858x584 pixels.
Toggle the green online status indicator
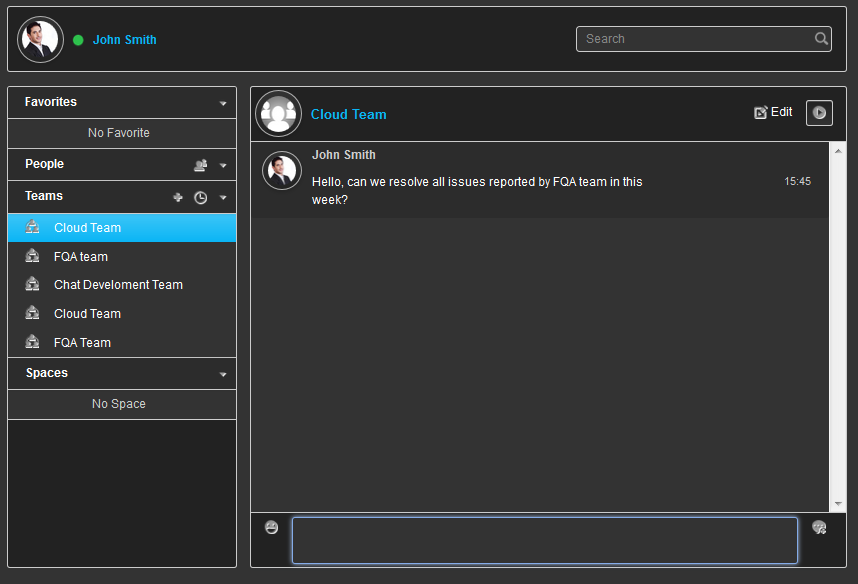tap(78, 40)
